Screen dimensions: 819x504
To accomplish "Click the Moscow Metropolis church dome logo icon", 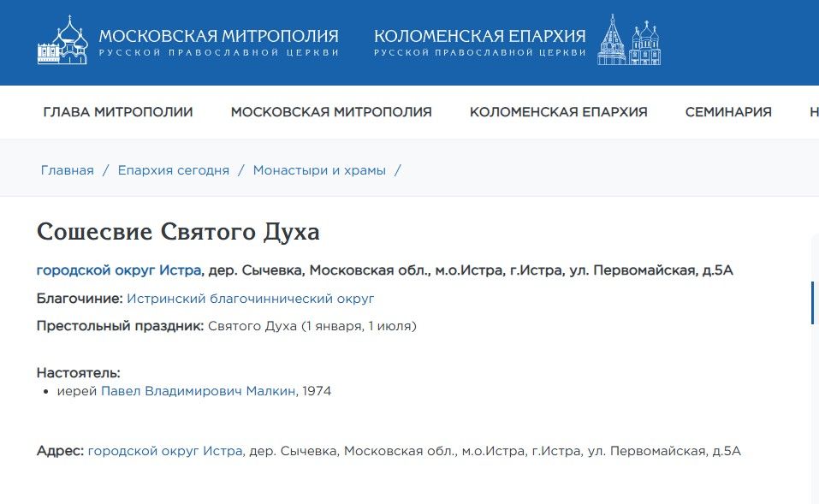I will click(x=62, y=39).
